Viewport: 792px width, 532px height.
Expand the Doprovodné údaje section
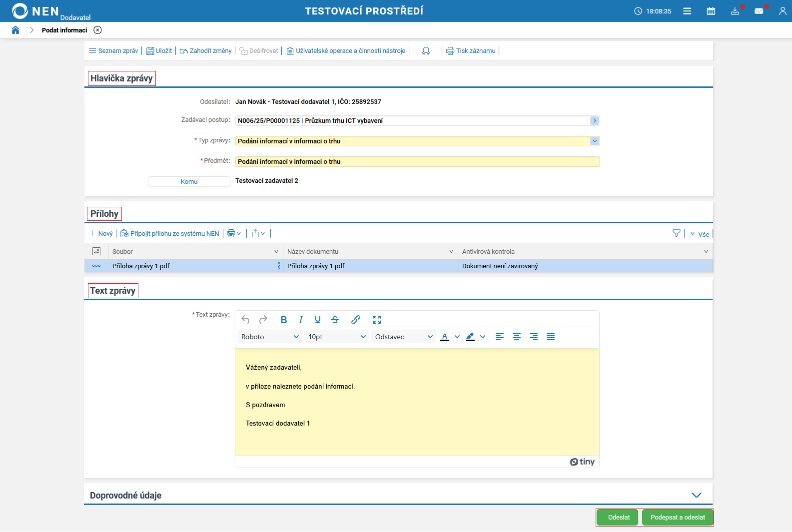tap(696, 495)
